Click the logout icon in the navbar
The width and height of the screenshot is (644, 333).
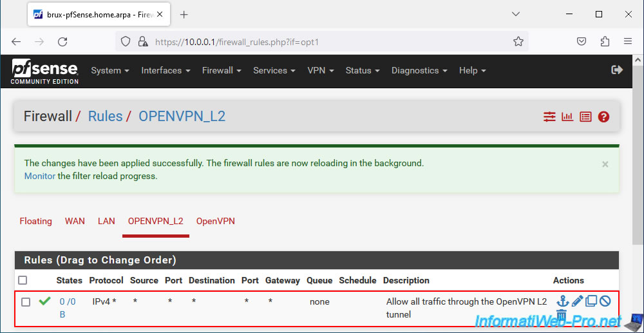pyautogui.click(x=617, y=70)
